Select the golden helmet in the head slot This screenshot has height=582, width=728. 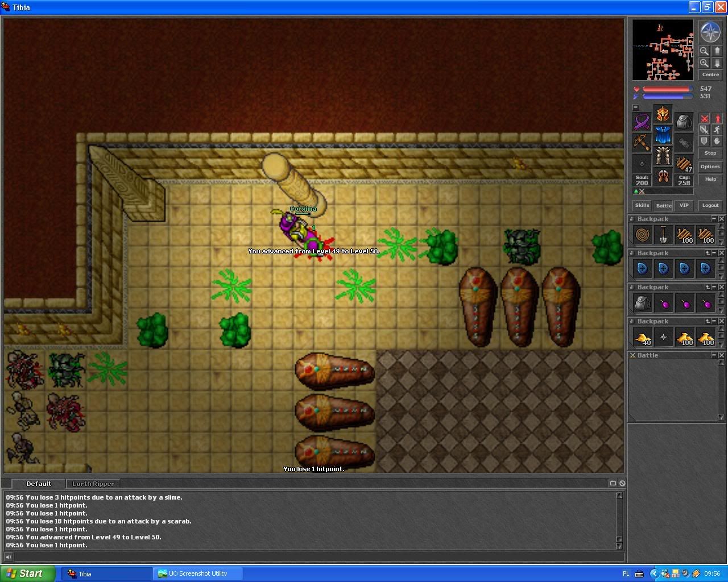[663, 114]
